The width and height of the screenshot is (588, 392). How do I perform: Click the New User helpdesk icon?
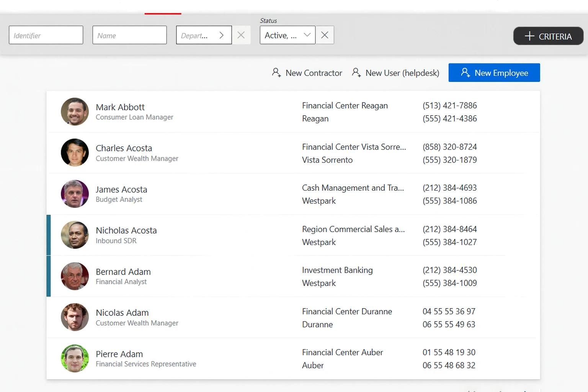pos(357,72)
